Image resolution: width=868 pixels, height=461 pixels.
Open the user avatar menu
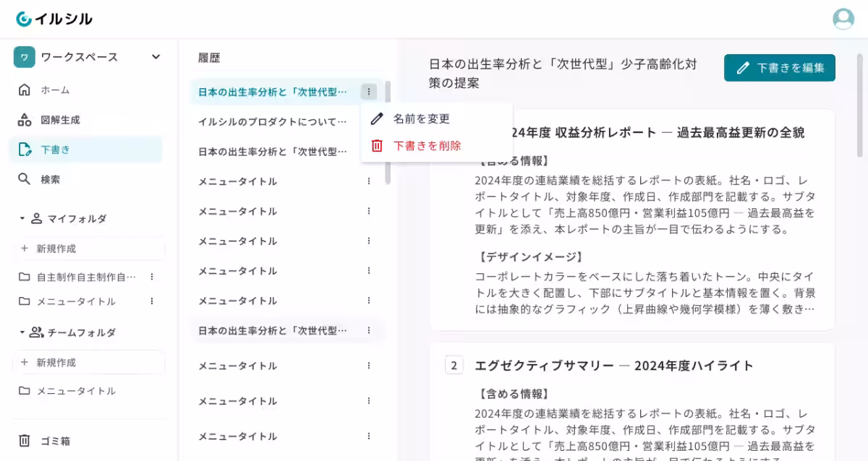(x=843, y=19)
